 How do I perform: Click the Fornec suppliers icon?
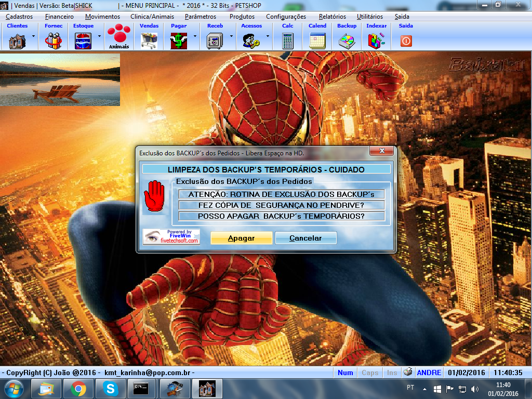54,40
